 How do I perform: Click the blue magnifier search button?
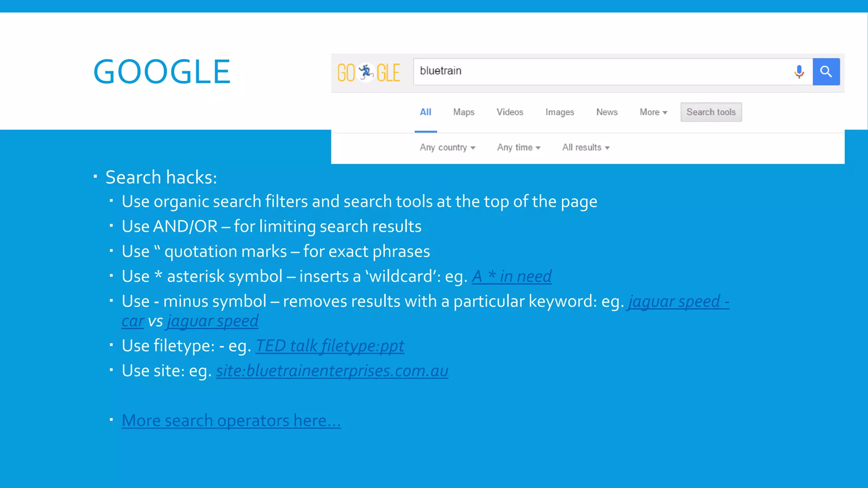click(x=826, y=72)
